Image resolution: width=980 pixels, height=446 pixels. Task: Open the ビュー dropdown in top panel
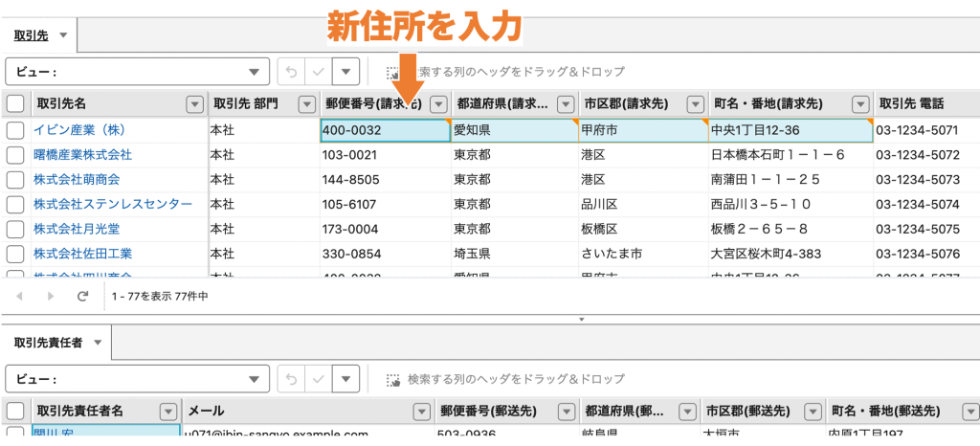253,72
